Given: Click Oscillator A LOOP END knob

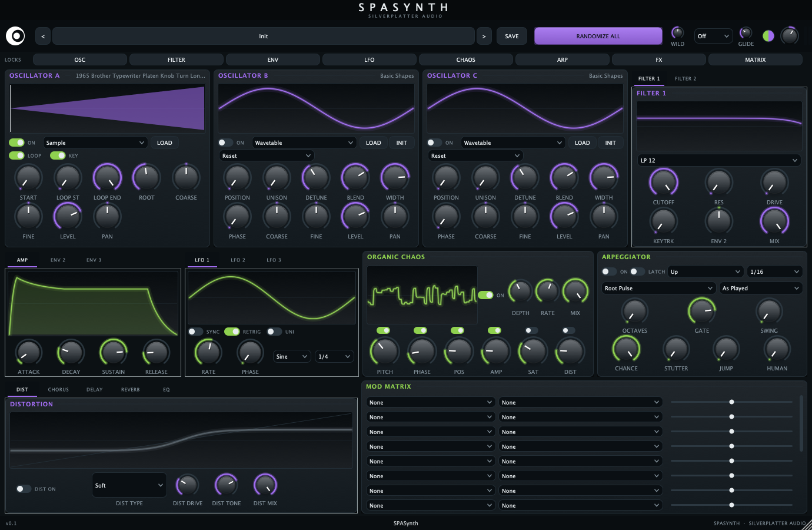Looking at the screenshot, I should pos(107,177).
